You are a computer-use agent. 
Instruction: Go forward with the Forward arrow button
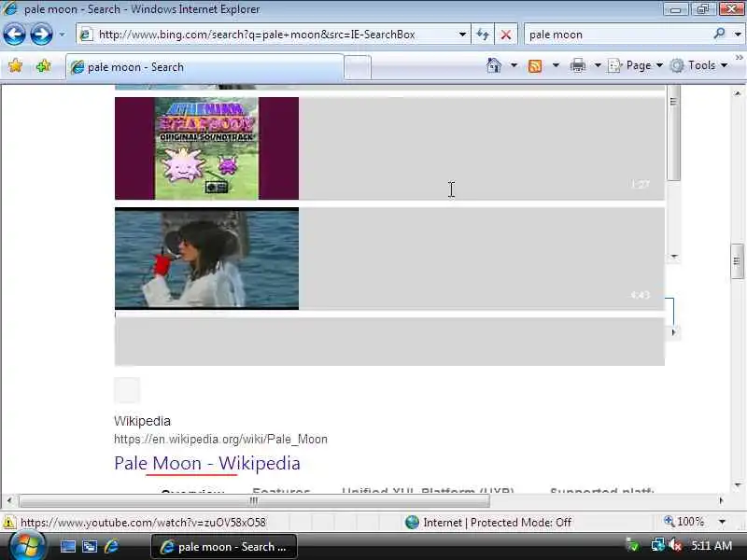coord(41,35)
